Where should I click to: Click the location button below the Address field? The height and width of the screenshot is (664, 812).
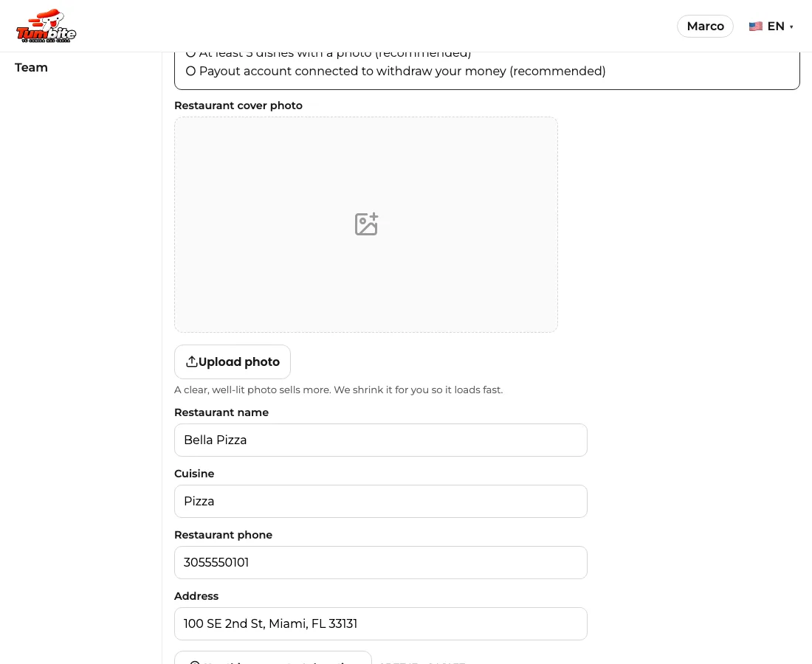pos(273,658)
